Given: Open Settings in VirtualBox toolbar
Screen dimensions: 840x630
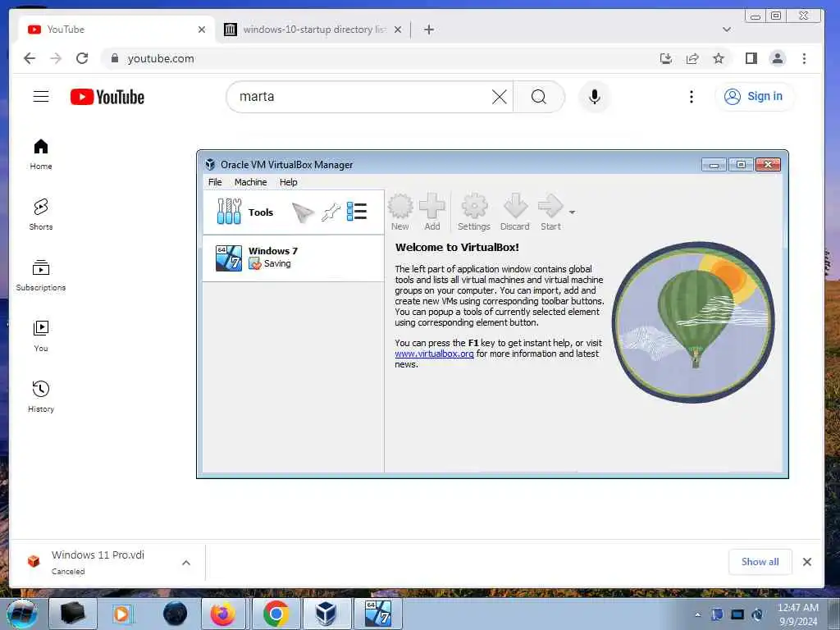Looking at the screenshot, I should coord(474,212).
